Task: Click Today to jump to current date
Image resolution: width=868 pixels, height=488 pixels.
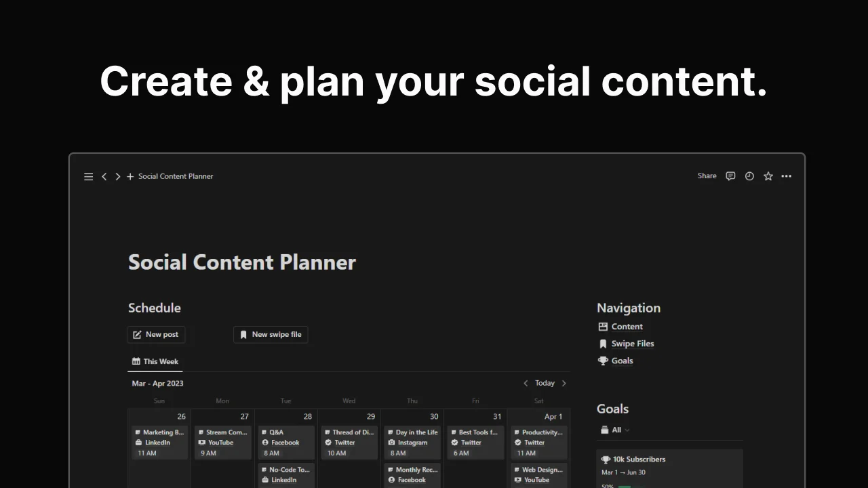Action: click(x=545, y=383)
